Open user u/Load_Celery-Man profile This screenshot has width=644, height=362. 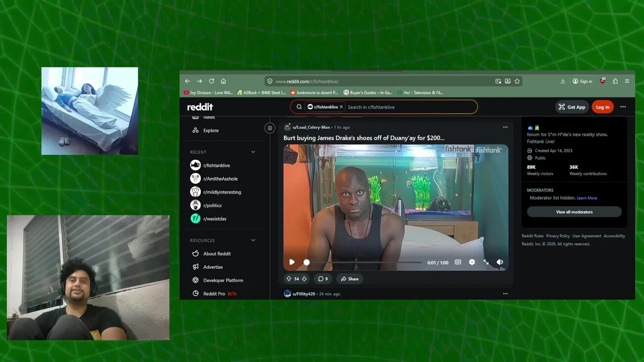click(x=311, y=127)
